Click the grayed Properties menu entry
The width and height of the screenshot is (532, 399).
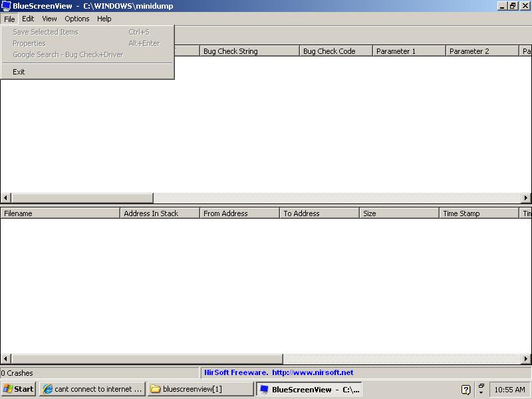(88, 43)
